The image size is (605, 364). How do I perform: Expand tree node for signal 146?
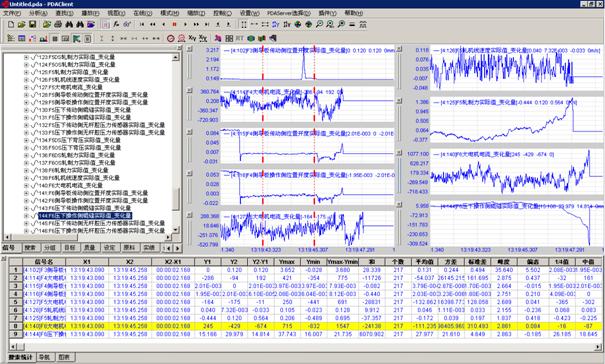coord(26,231)
